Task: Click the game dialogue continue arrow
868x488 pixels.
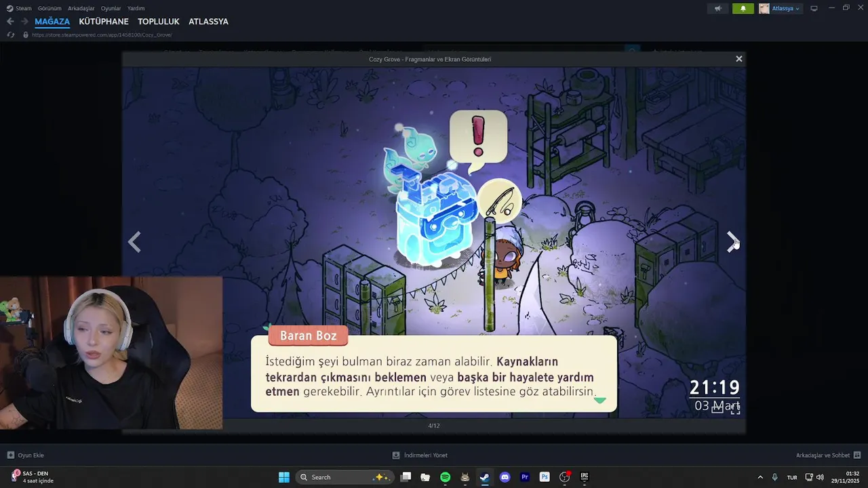Action: [599, 401]
